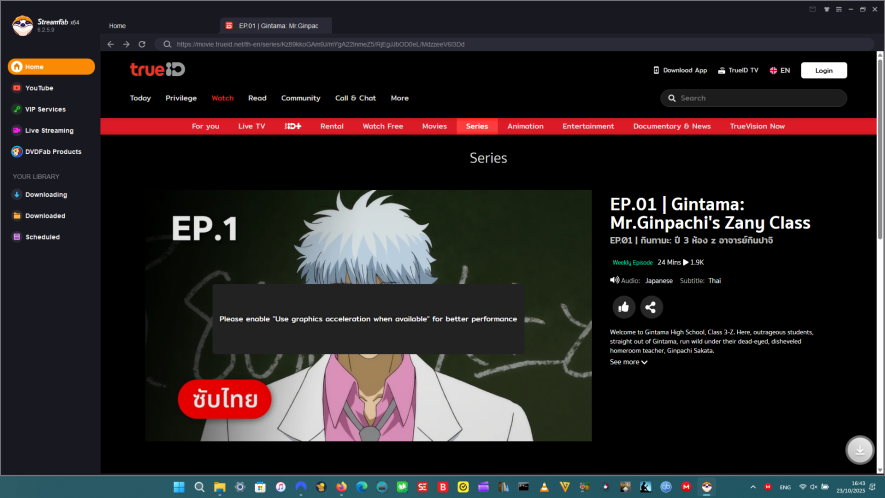This screenshot has height=498, width=885.
Task: Click the Weekly Episode label
Action: [632, 263]
